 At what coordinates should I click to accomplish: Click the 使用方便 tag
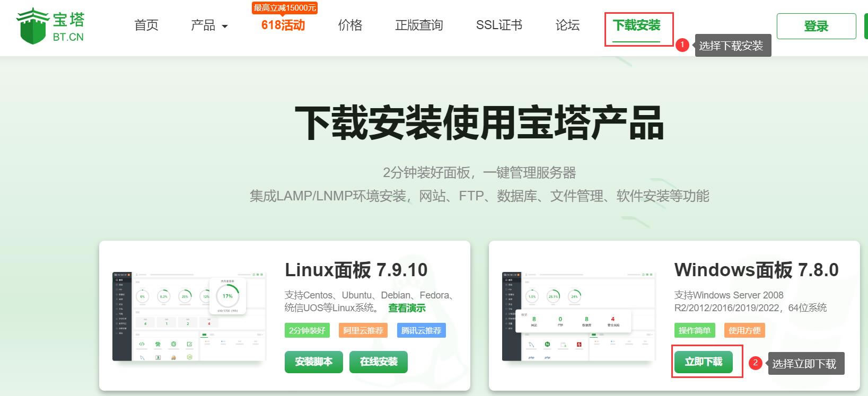744,330
